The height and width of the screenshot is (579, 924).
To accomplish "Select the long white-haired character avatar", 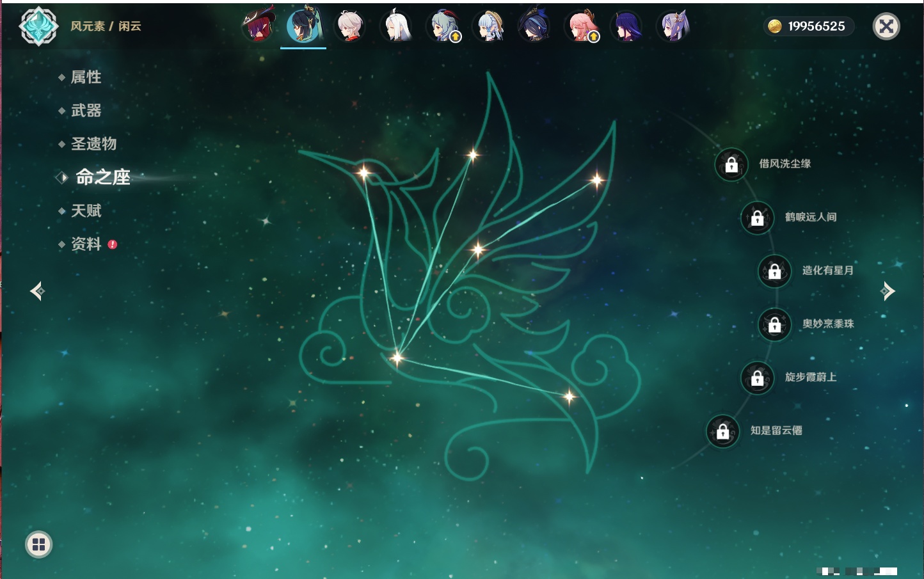I will [x=396, y=26].
